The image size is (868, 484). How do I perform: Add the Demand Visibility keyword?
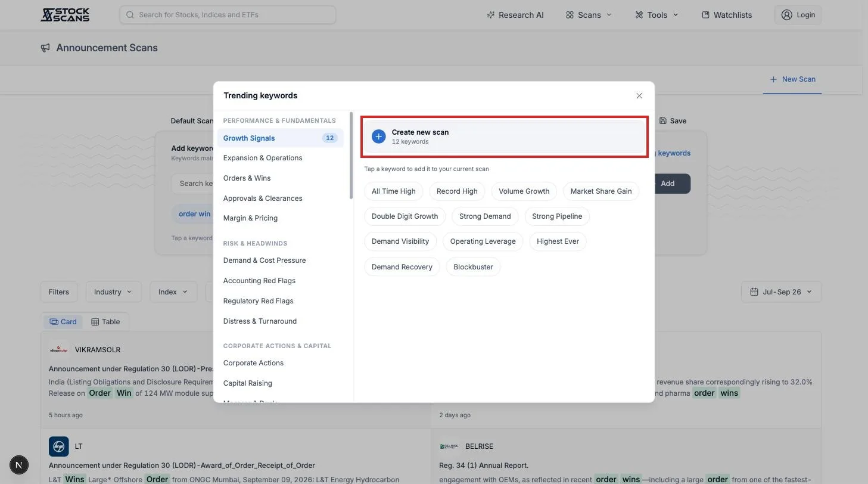click(400, 241)
